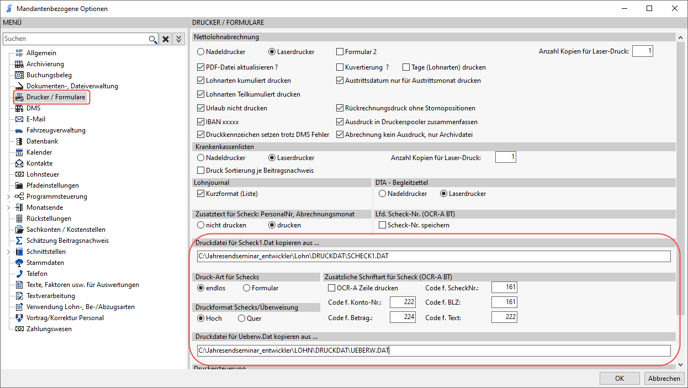The image size is (688, 388).
Task: Toggle Kuvertierung checkbox
Action: click(x=340, y=67)
